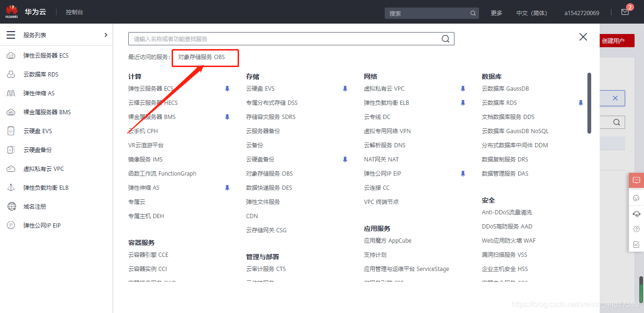Click the 域名注册 globe icon
The image size is (644, 313).
[11, 206]
